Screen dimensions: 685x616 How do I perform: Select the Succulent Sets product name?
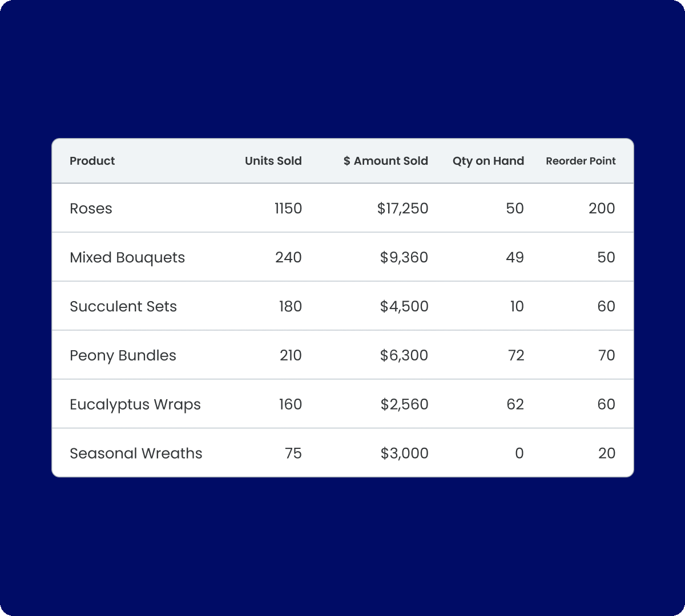click(123, 306)
